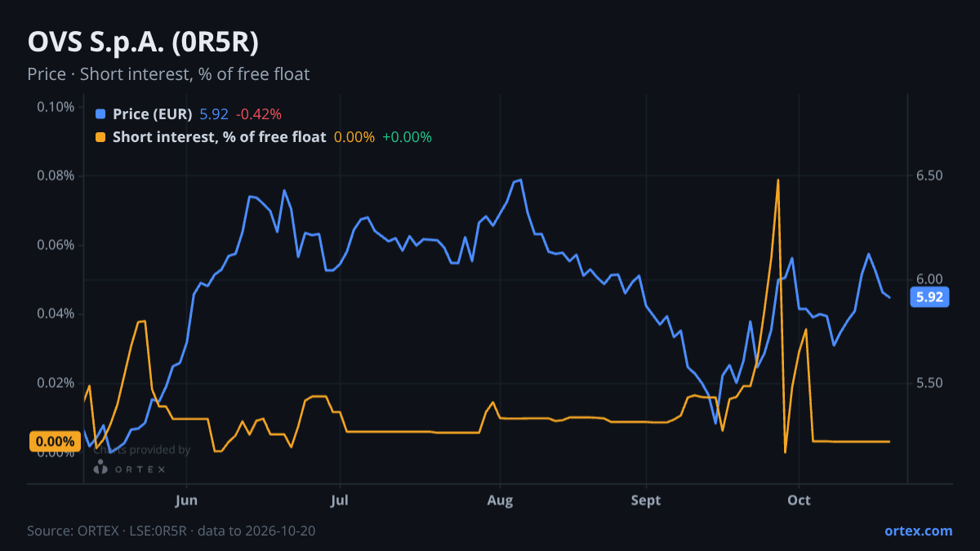Viewport: 980px width, 551px height.
Task: Click the orange Short interest legend square
Action: (100, 137)
